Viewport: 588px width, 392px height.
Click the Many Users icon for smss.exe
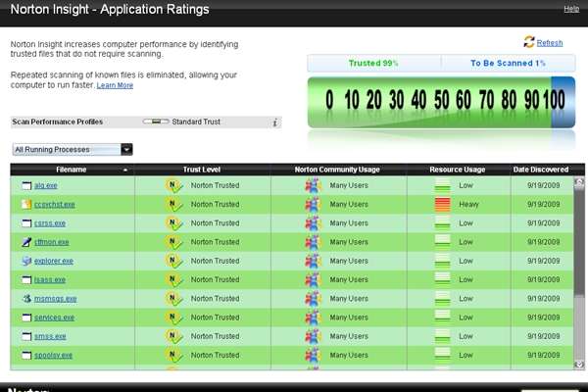coord(313,336)
